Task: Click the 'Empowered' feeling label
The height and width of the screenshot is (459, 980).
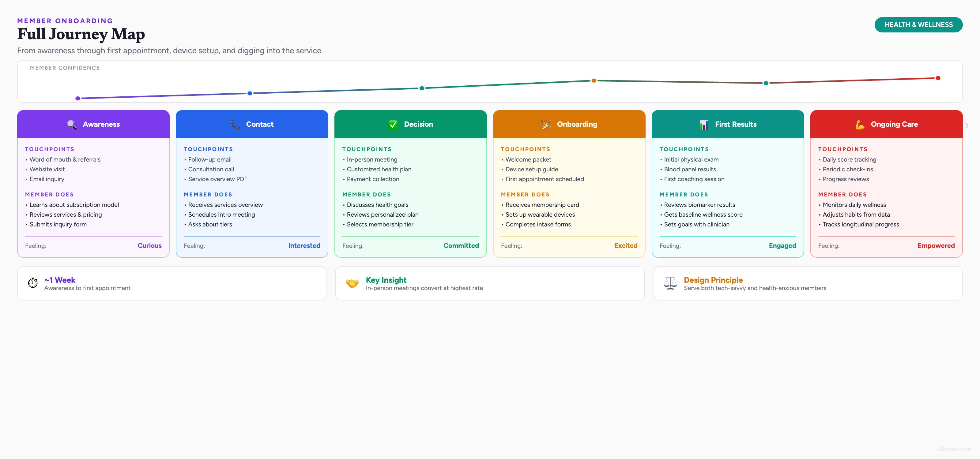Action: point(936,246)
